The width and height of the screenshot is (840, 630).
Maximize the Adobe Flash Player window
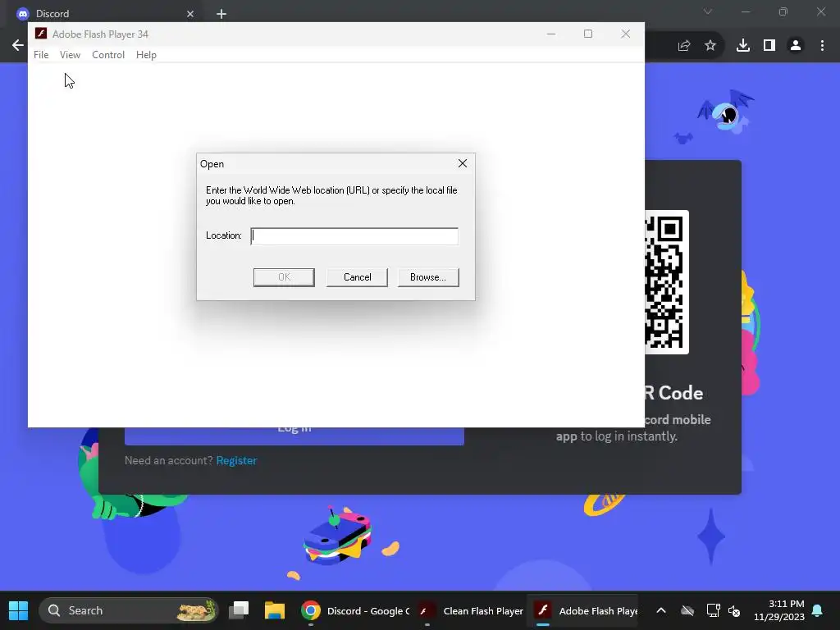[x=587, y=34]
